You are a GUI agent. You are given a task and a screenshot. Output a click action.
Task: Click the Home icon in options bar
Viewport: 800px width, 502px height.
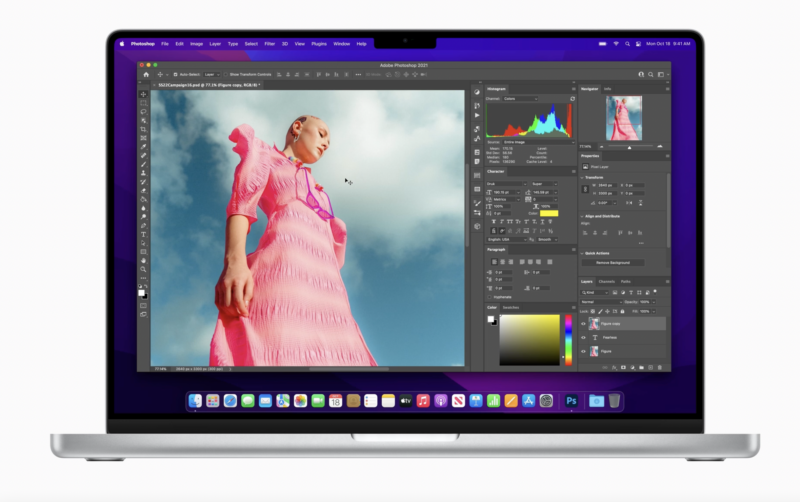146,74
